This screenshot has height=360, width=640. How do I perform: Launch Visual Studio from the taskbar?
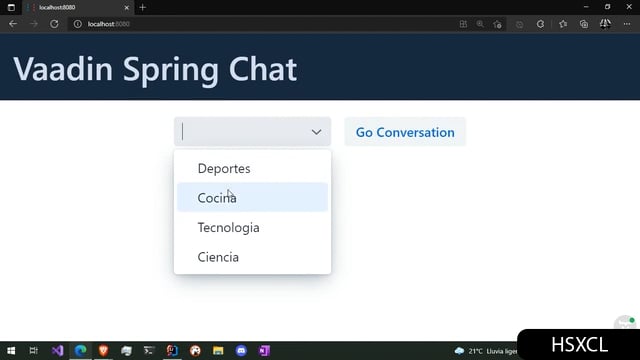pyautogui.click(x=57, y=351)
